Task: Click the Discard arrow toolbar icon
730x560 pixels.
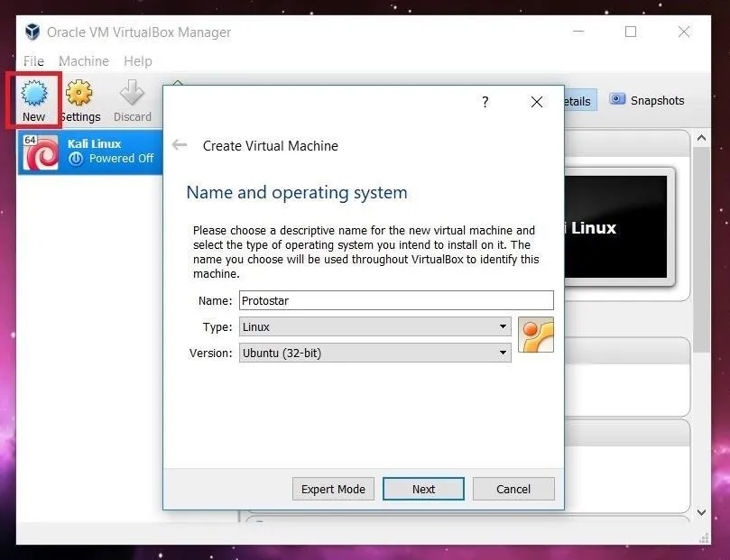Action: [132, 92]
